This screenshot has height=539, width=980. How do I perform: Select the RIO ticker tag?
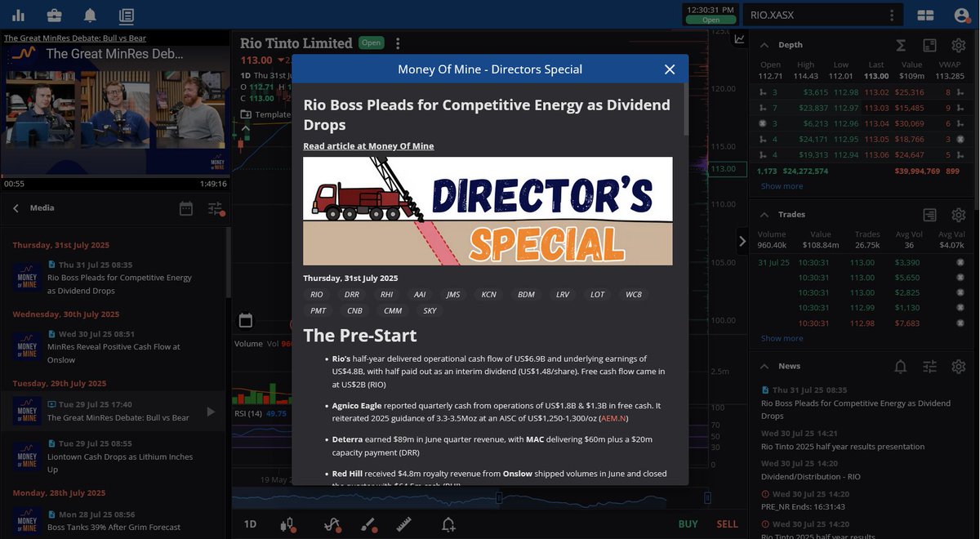(x=317, y=294)
